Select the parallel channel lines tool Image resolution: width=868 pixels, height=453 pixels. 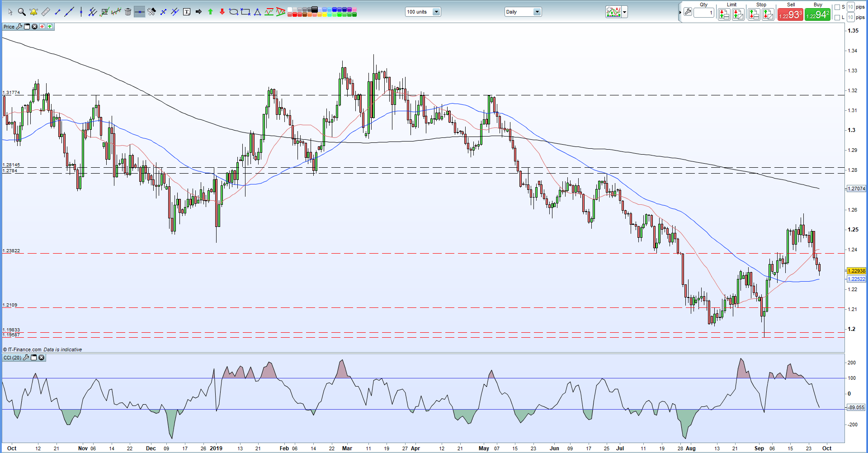click(x=92, y=12)
